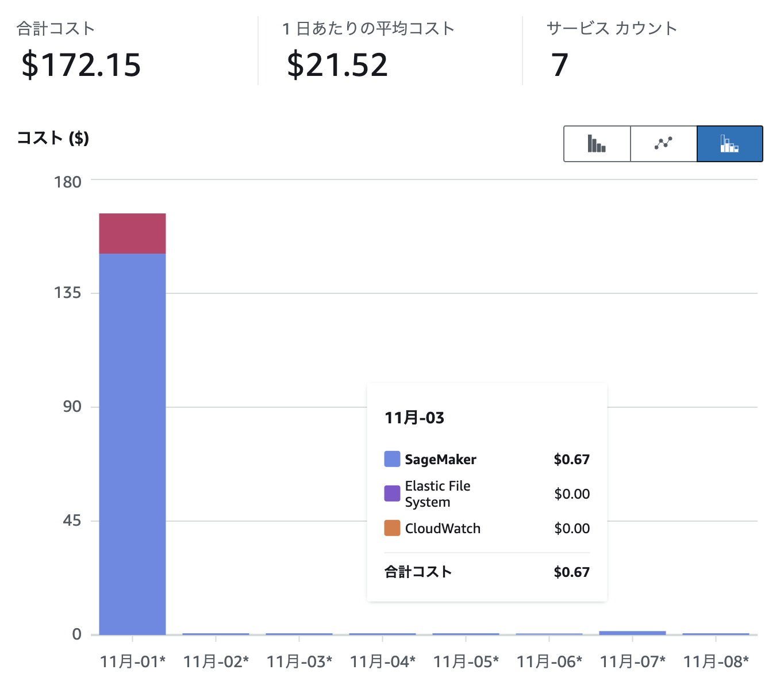The width and height of the screenshot is (784, 681).
Task: Select the red segment of the 11月-01 bar
Action: coord(132,233)
